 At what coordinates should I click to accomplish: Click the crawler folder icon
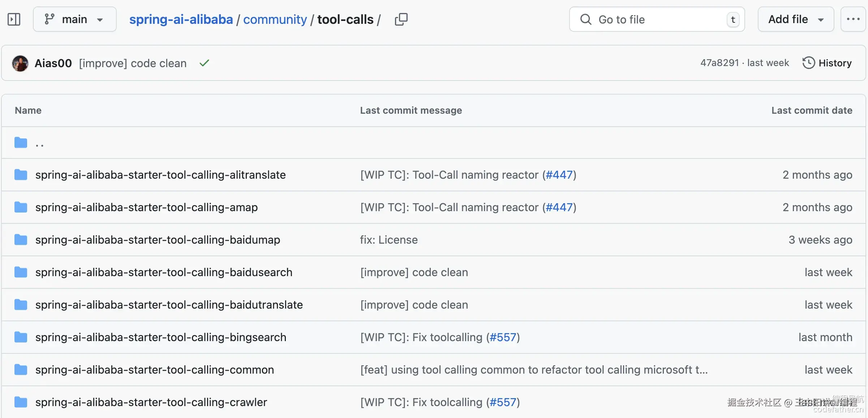[21, 402]
